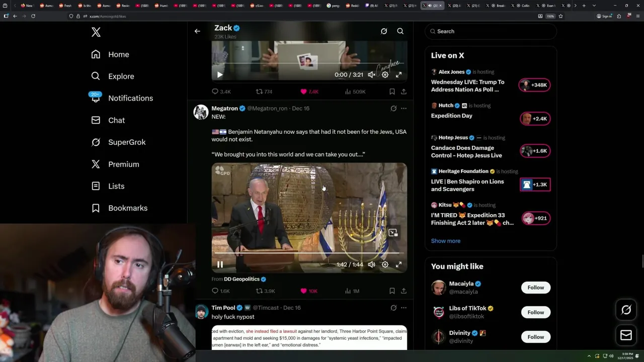Open Premium in the sidebar

click(x=115, y=164)
